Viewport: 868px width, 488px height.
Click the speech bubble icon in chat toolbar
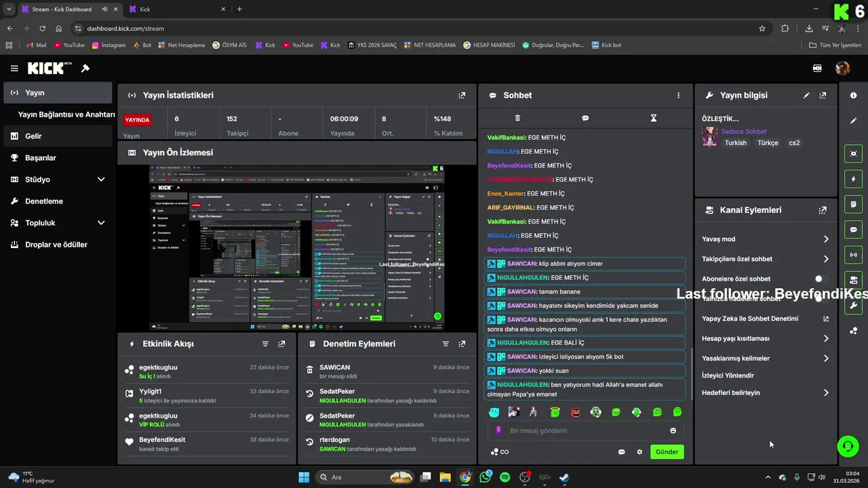[x=585, y=118]
